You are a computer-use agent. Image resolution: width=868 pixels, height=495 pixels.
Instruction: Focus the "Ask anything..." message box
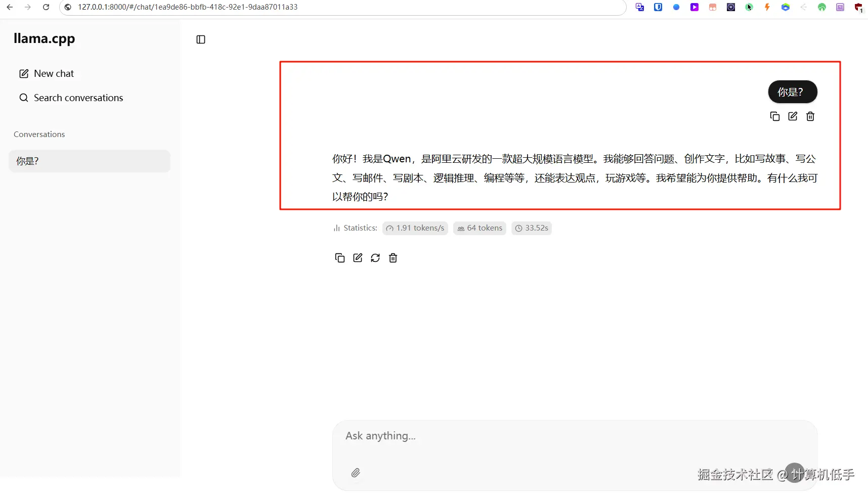pos(575,436)
